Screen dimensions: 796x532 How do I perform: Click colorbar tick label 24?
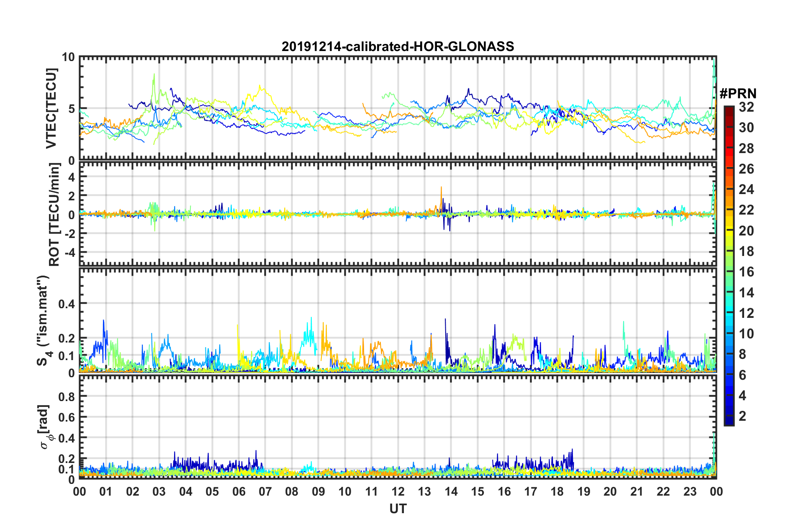[x=746, y=189]
